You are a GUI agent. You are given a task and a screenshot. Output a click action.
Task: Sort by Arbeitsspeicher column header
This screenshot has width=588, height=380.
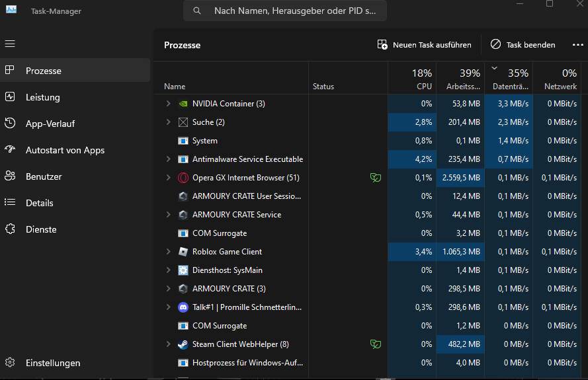tap(460, 79)
